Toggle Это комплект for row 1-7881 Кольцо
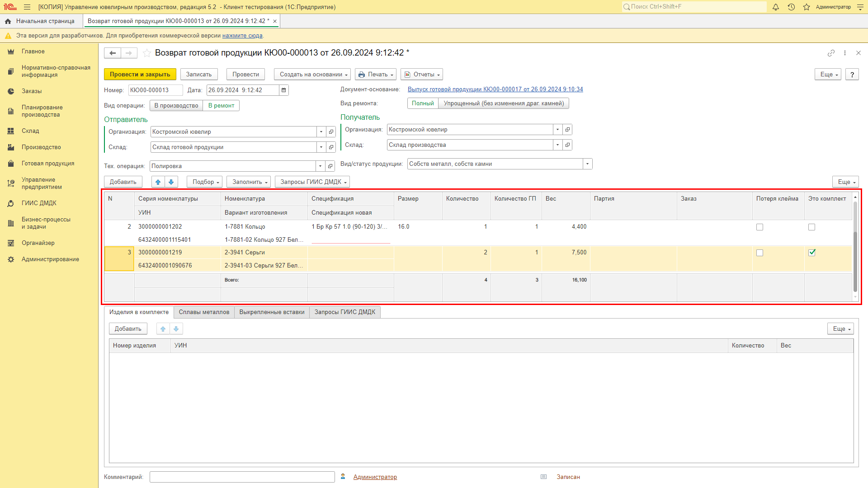The image size is (868, 488). coord(811,227)
